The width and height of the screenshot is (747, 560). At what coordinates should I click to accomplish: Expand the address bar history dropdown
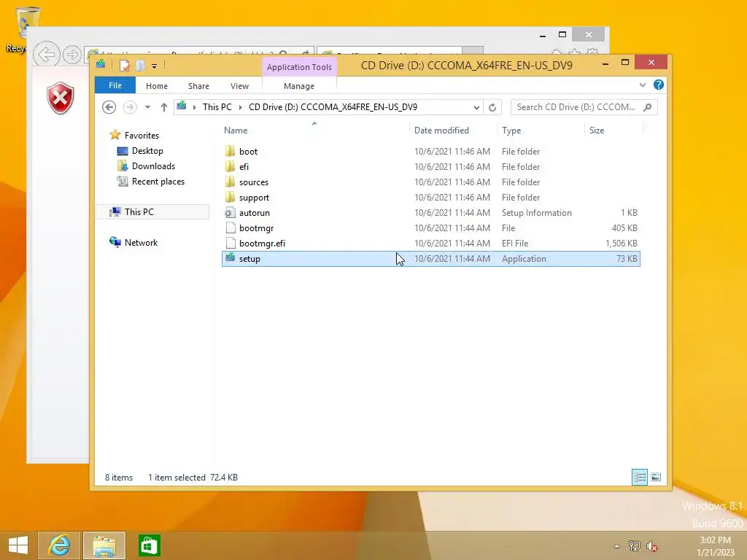(476, 107)
